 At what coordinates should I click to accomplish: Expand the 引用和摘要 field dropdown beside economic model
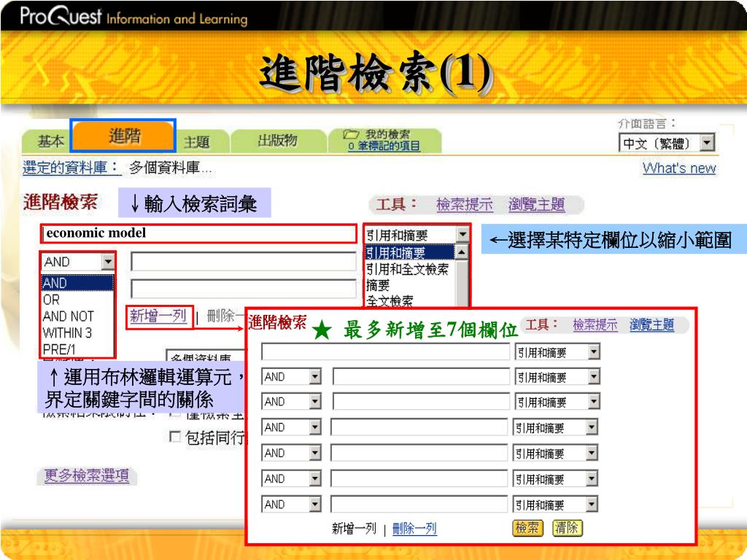[x=417, y=234]
